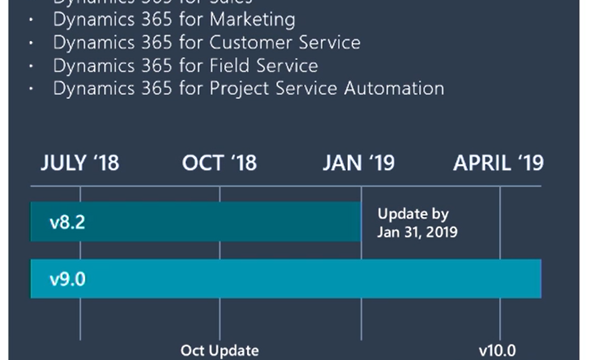The height and width of the screenshot is (360, 590).
Task: Click the v10.0 label below timeline
Action: click(x=497, y=351)
